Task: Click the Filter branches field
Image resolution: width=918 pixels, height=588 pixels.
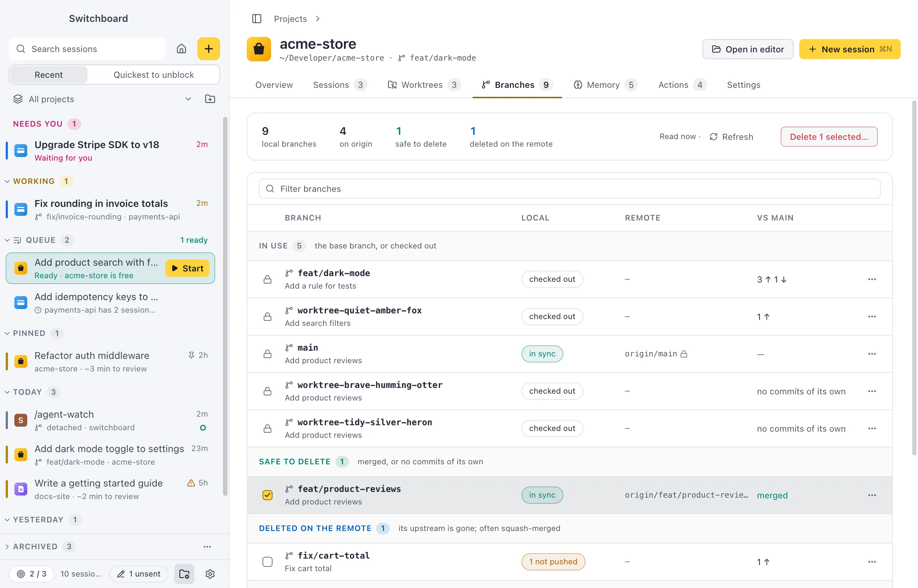Action: [569, 189]
